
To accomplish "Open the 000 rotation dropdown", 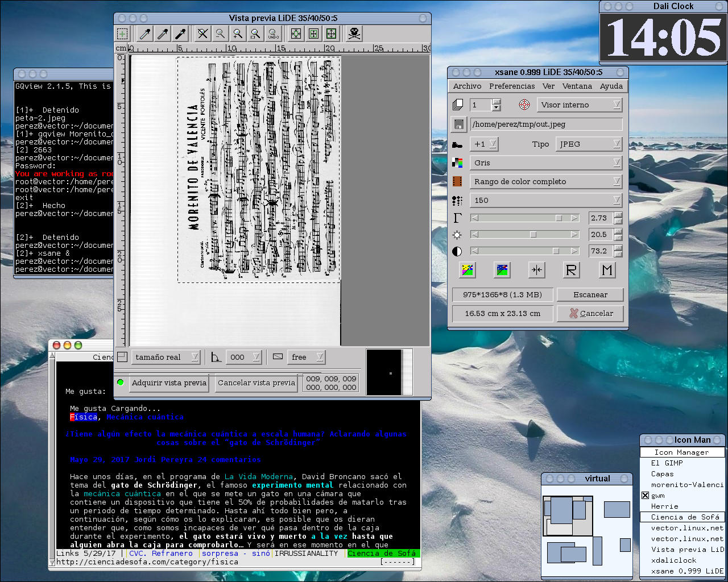I will (x=244, y=357).
